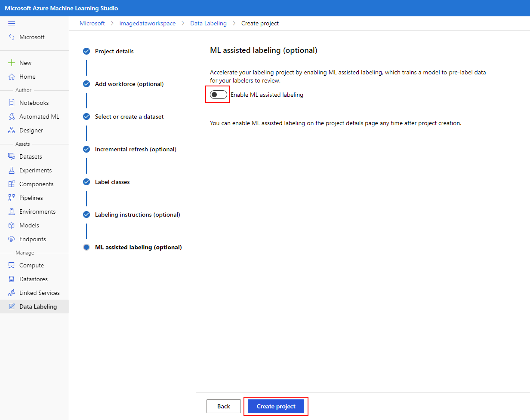This screenshot has width=530, height=420.
Task: Jump to Select or create a dataset step
Action: [129, 116]
